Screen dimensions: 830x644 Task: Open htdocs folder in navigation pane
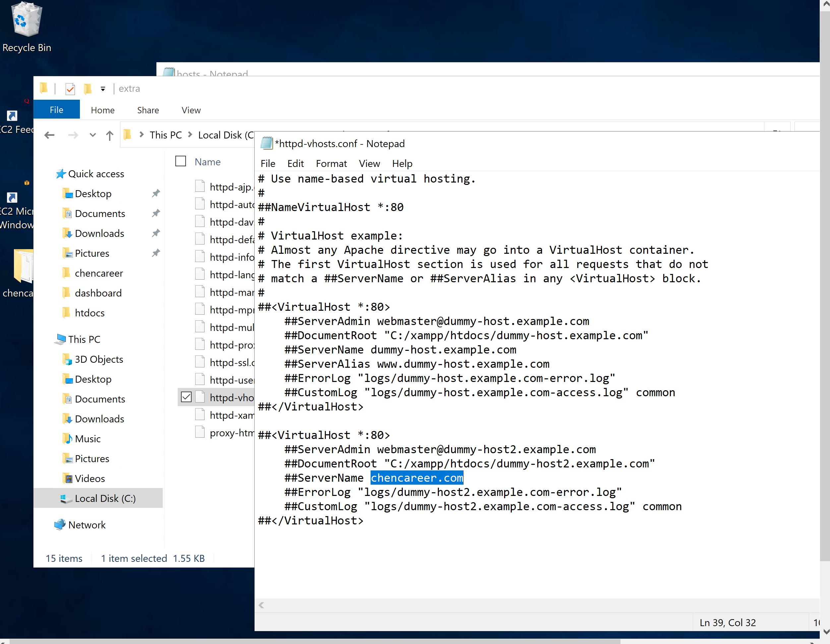90,313
